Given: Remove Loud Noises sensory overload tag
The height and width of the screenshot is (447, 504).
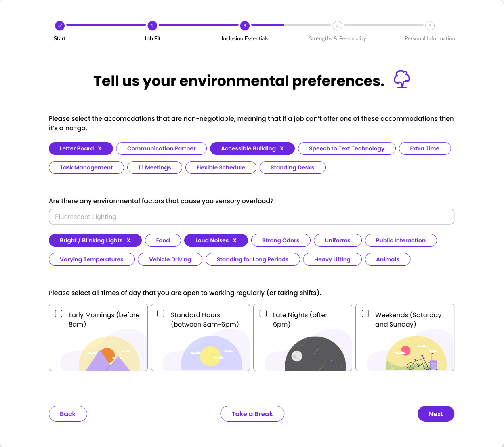Looking at the screenshot, I should point(234,240).
